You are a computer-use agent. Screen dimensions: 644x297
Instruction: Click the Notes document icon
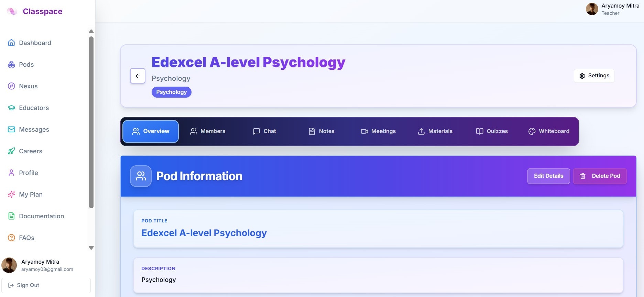tap(312, 131)
